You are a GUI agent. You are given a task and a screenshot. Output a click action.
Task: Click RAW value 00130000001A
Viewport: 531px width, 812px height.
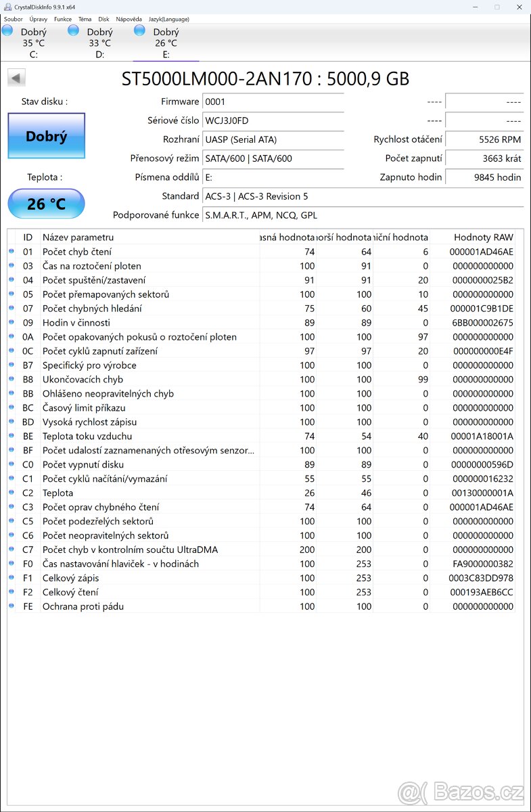482,493
